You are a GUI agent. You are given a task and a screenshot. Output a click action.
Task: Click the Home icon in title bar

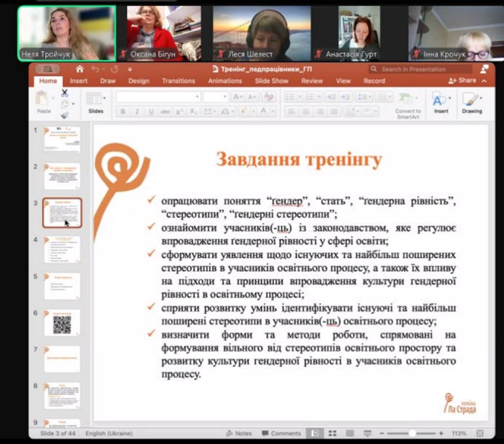[79, 69]
